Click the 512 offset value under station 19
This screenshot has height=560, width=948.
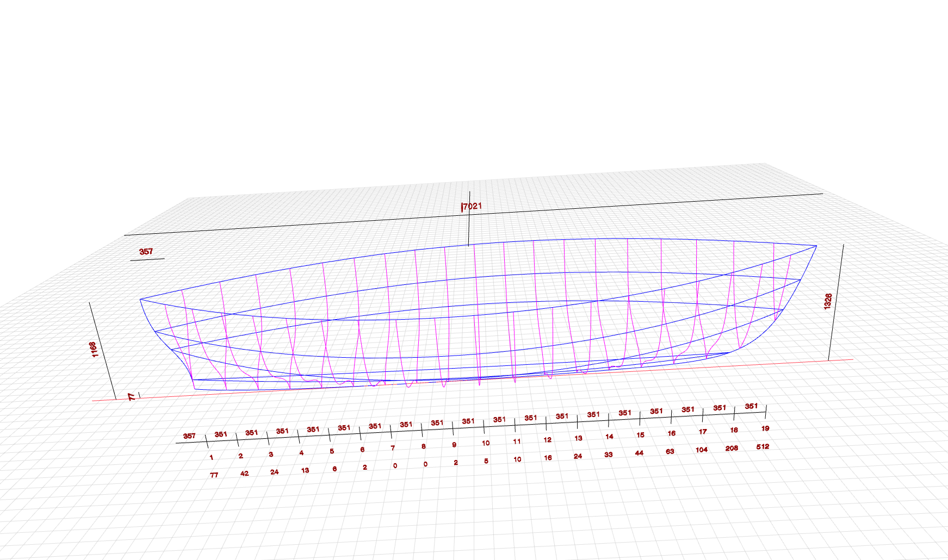click(763, 446)
